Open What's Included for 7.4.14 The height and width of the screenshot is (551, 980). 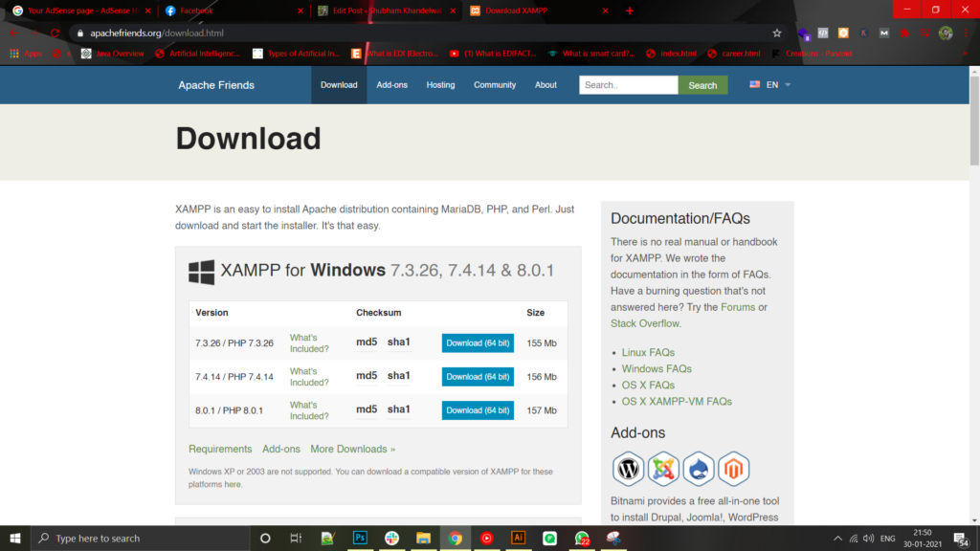click(x=309, y=377)
